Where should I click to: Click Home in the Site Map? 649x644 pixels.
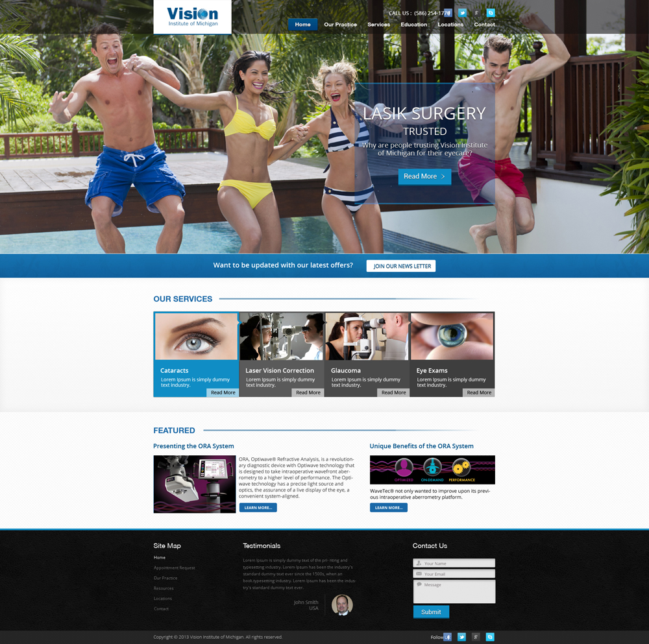click(x=160, y=558)
